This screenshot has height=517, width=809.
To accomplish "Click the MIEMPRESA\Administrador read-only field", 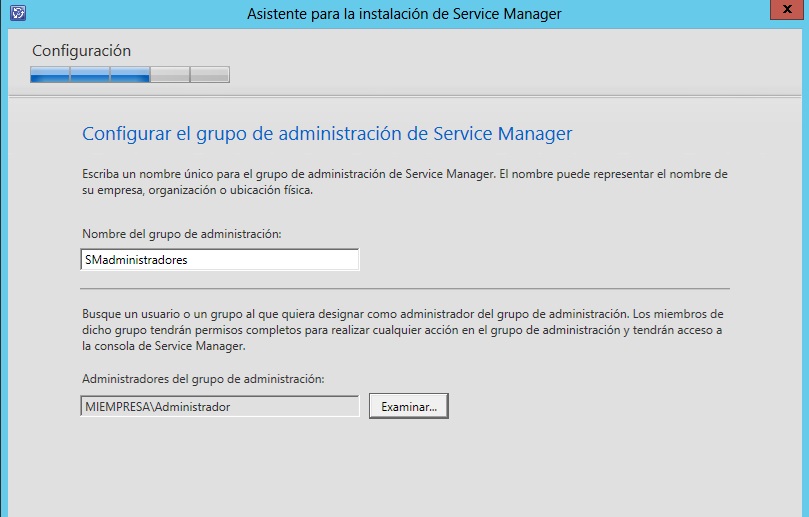I will coord(218,406).
